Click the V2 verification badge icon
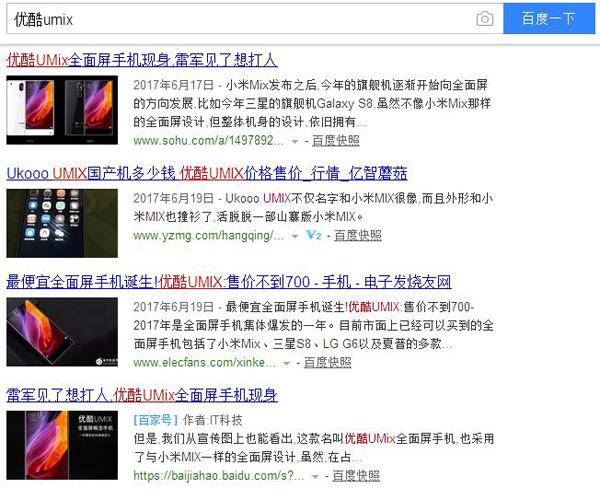The width and height of the screenshot is (600, 500). click(x=314, y=235)
